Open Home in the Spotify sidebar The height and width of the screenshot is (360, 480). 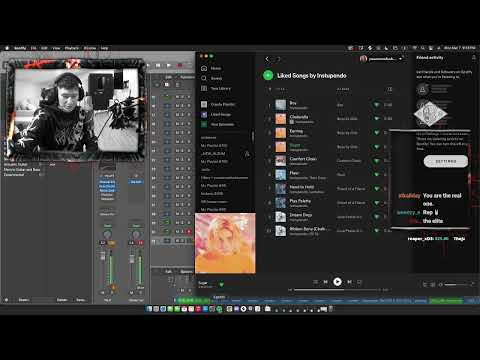(211, 68)
